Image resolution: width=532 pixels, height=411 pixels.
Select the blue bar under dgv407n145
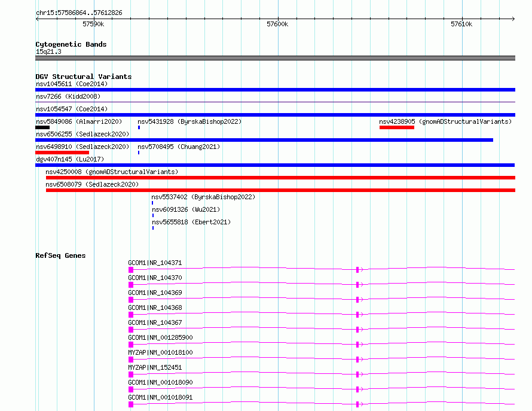coord(275,166)
